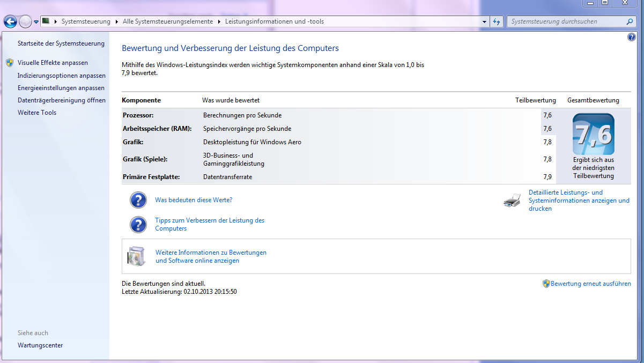The width and height of the screenshot is (644, 363).
Task: Open Wartungscenter link in sidebar
Action: click(x=40, y=345)
